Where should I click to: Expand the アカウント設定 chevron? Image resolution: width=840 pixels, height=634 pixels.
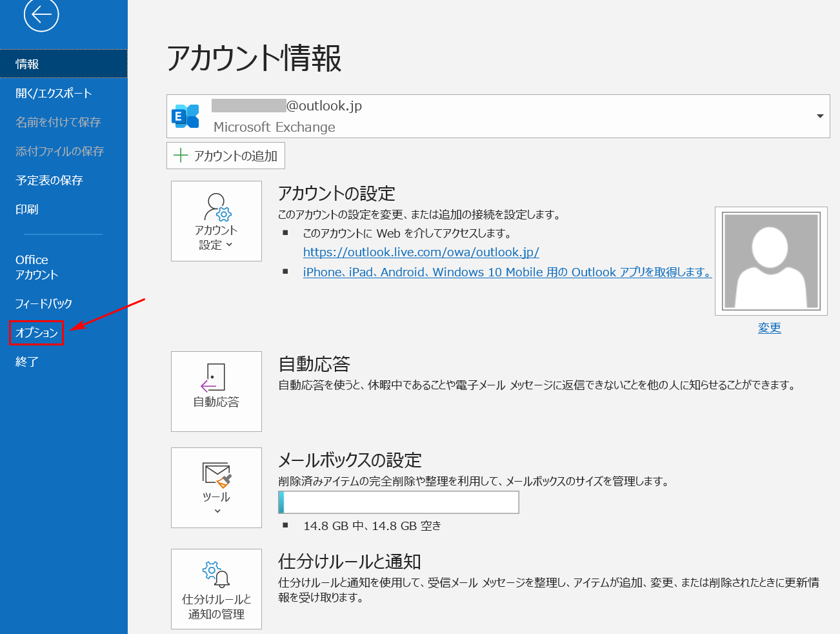(230, 245)
